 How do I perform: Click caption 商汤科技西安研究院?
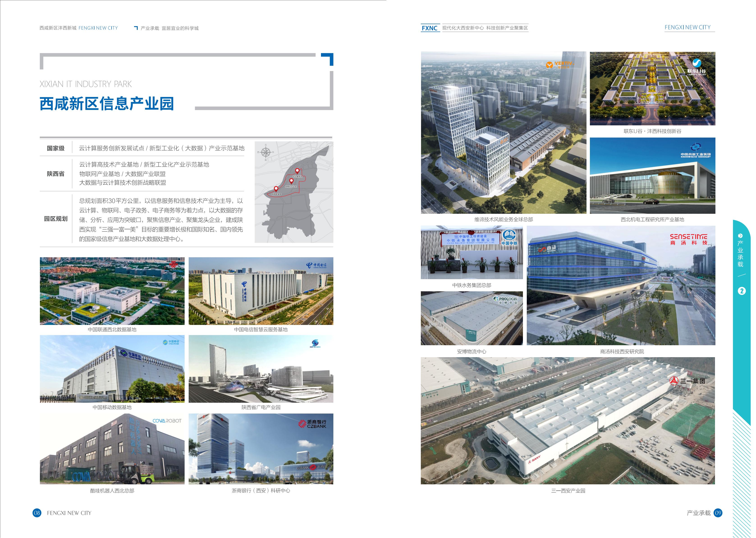point(622,352)
